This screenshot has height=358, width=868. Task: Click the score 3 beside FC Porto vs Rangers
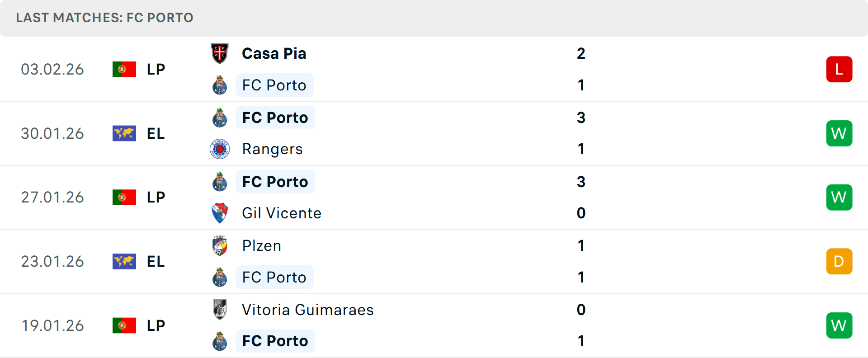tap(581, 118)
